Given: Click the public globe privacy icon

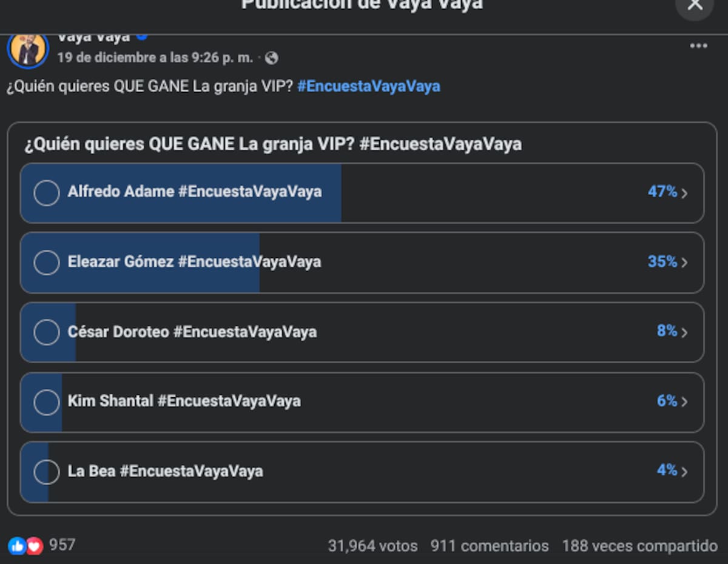Looking at the screenshot, I should 272,58.
